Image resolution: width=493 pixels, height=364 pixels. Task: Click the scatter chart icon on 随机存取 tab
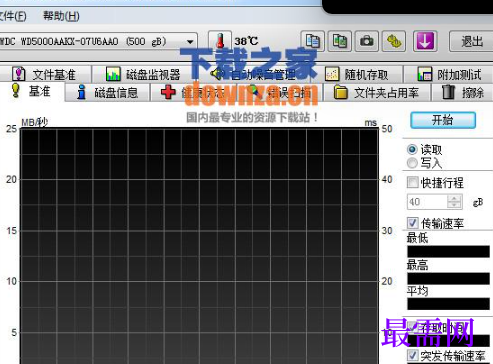332,74
